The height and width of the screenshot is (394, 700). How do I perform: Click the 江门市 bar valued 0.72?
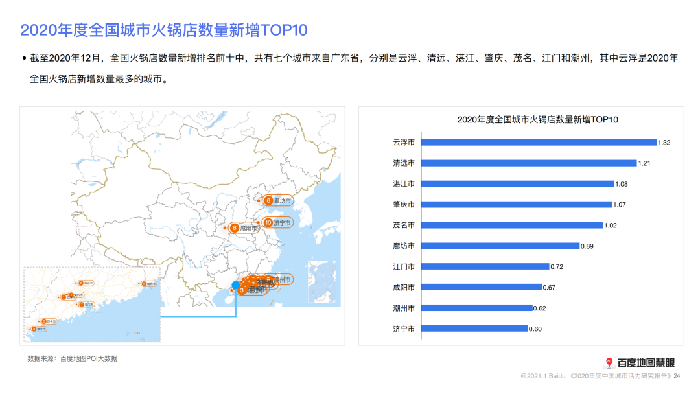[x=485, y=266]
